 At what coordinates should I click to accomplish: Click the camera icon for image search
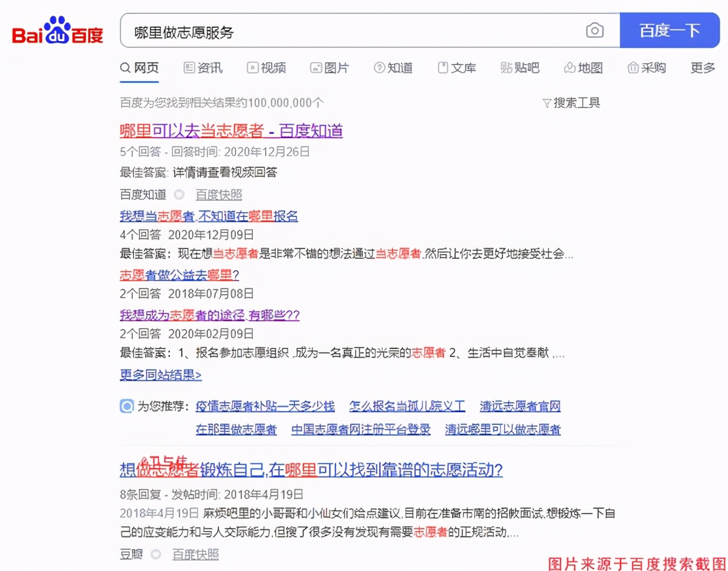[595, 30]
